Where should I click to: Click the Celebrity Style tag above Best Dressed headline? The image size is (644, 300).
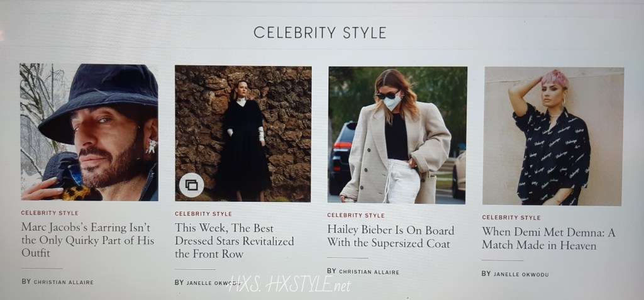[x=203, y=214]
